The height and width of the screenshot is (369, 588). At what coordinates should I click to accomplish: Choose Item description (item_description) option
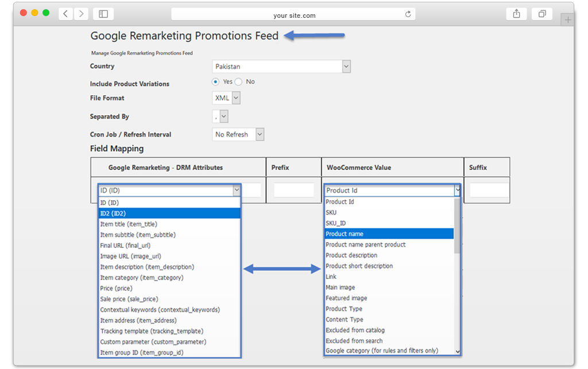pos(169,267)
